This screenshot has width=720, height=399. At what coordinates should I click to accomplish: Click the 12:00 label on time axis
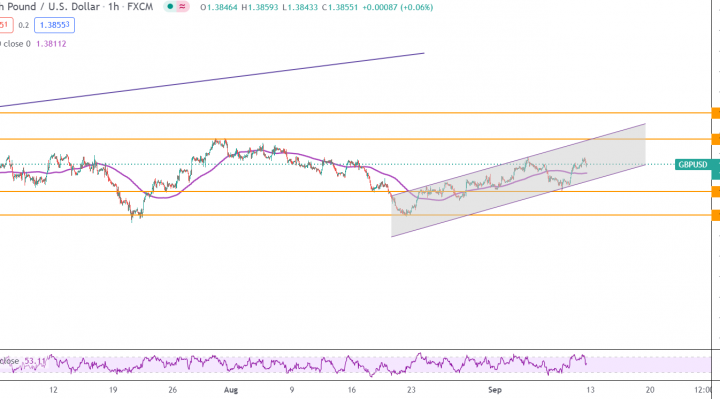pos(703,390)
